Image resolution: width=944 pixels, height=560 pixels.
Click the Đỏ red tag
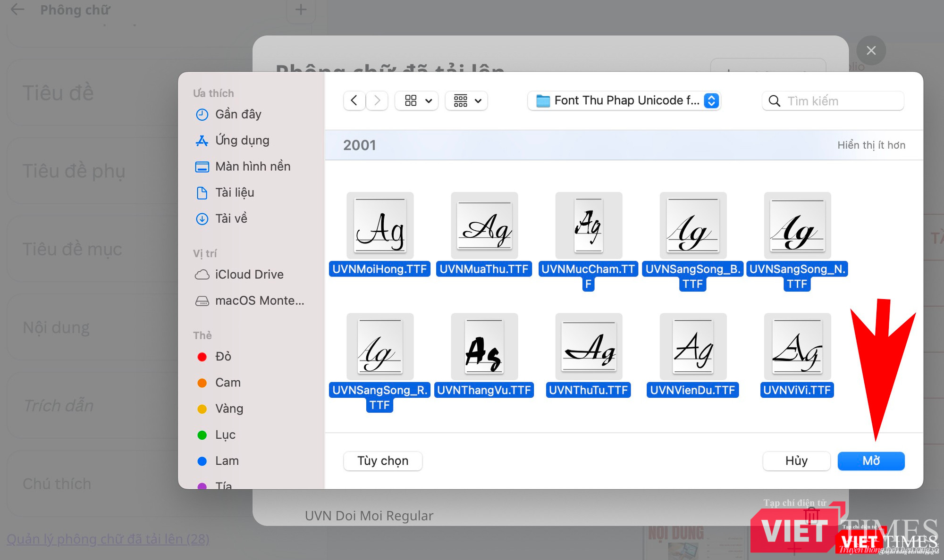click(x=222, y=357)
